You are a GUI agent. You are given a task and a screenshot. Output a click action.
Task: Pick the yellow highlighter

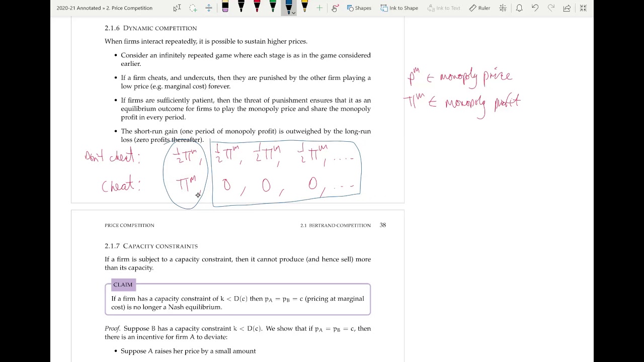pyautogui.click(x=304, y=7)
